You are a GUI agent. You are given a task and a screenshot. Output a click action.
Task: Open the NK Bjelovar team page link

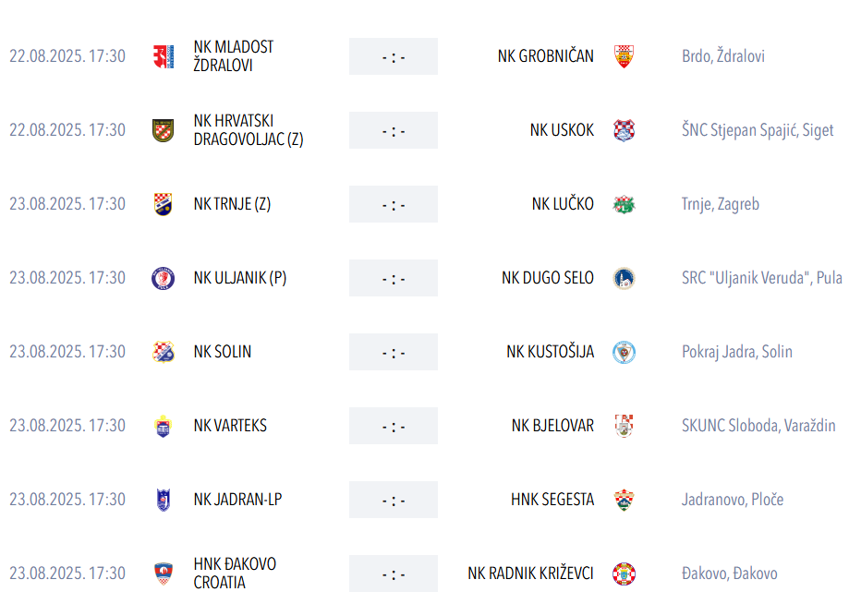point(552,426)
